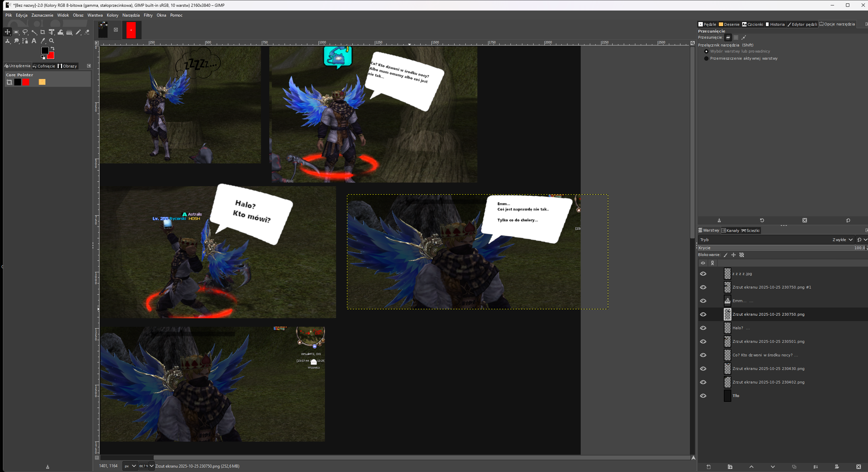Hide the z z z z.jpg layer
The image size is (868, 472).
click(x=703, y=274)
